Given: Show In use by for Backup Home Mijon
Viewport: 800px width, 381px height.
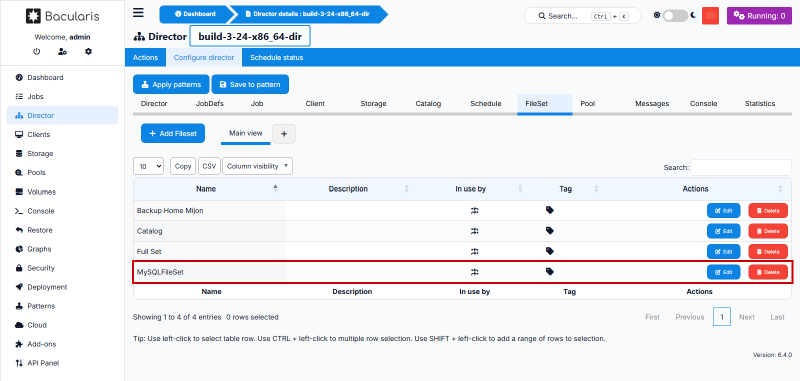Looking at the screenshot, I should tap(474, 210).
